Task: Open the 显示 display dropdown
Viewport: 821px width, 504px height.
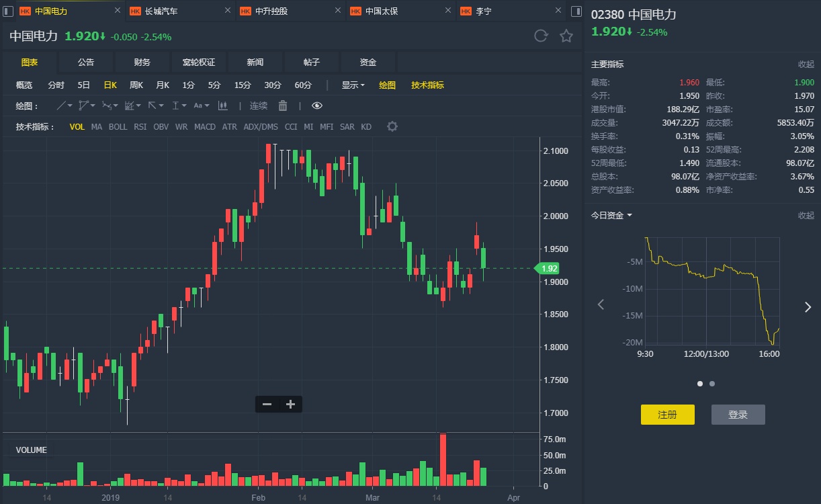Action: click(x=353, y=85)
